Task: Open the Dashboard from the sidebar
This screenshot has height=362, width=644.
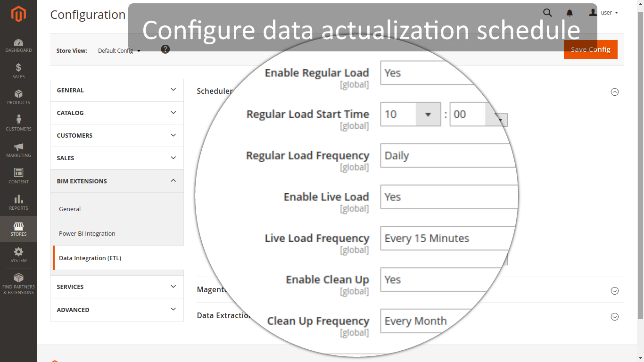Action: [18, 45]
